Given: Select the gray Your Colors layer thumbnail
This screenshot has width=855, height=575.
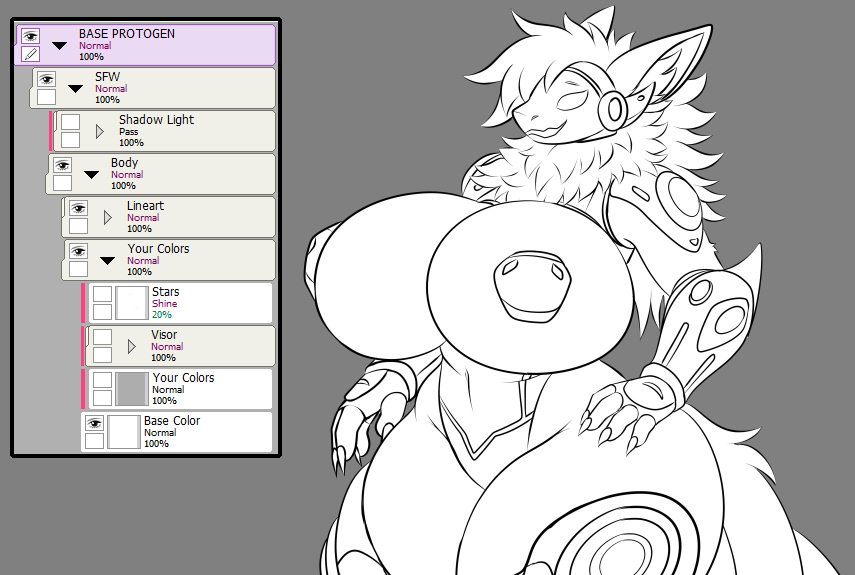Looking at the screenshot, I should coord(132,389).
